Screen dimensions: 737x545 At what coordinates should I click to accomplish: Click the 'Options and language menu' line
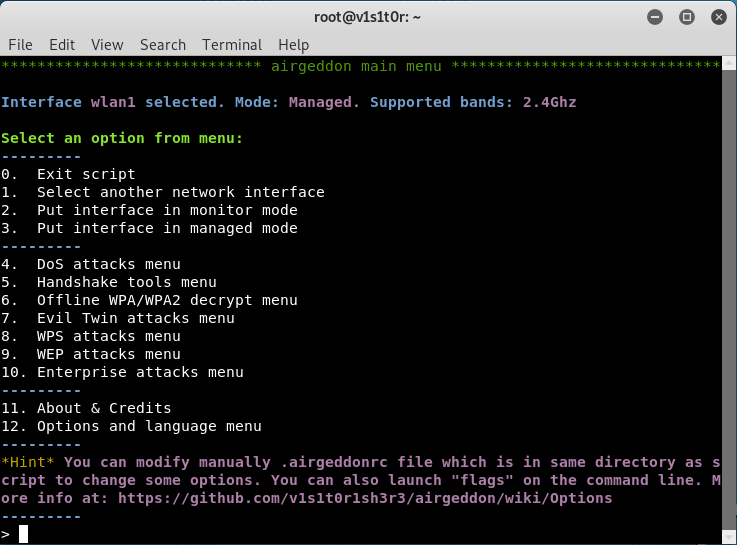149,426
